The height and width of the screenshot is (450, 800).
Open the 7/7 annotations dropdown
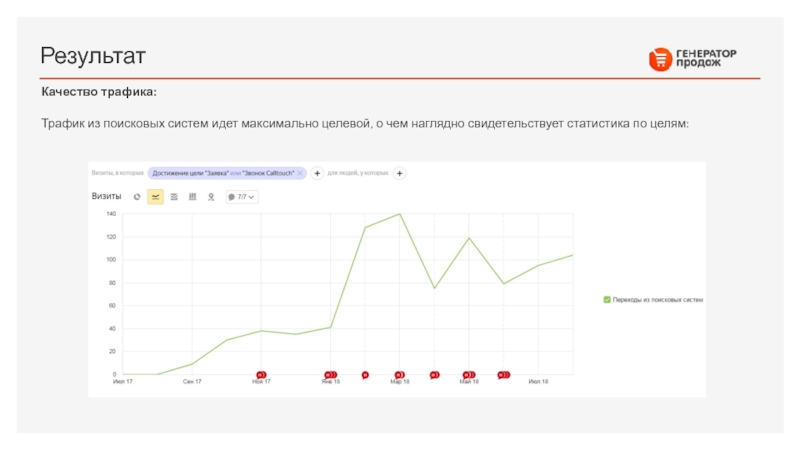tap(242, 197)
